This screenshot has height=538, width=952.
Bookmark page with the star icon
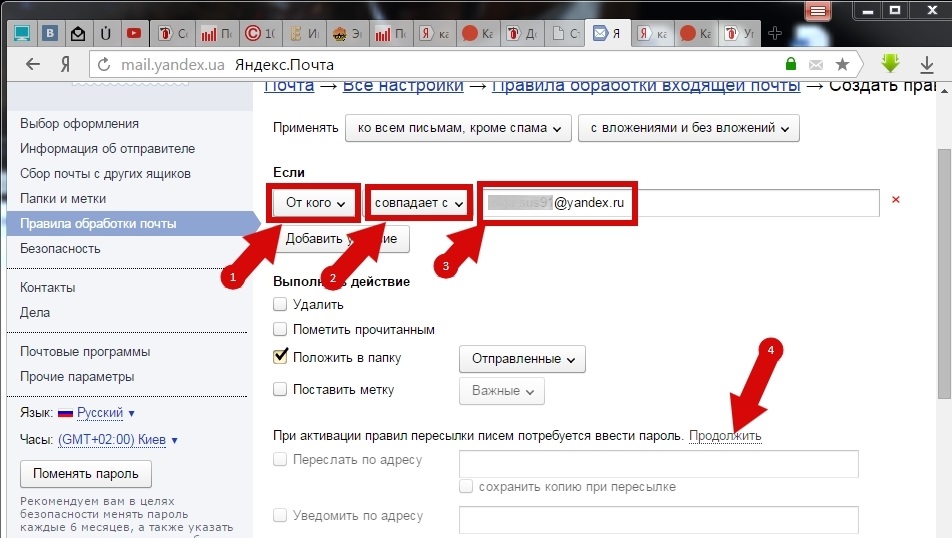(x=842, y=64)
